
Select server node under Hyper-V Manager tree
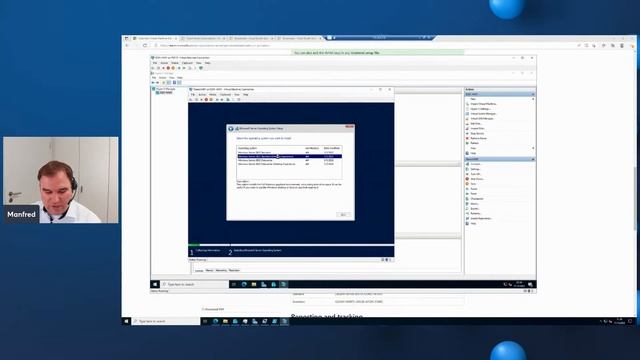tap(164, 93)
